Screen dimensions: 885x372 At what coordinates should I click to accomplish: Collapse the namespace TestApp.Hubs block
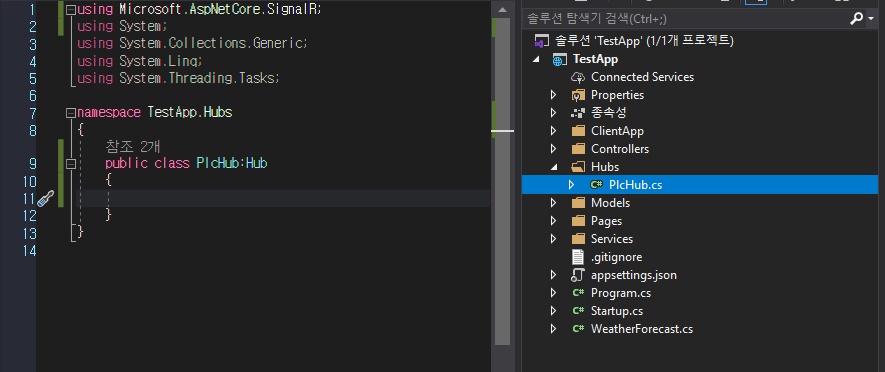(x=71, y=113)
